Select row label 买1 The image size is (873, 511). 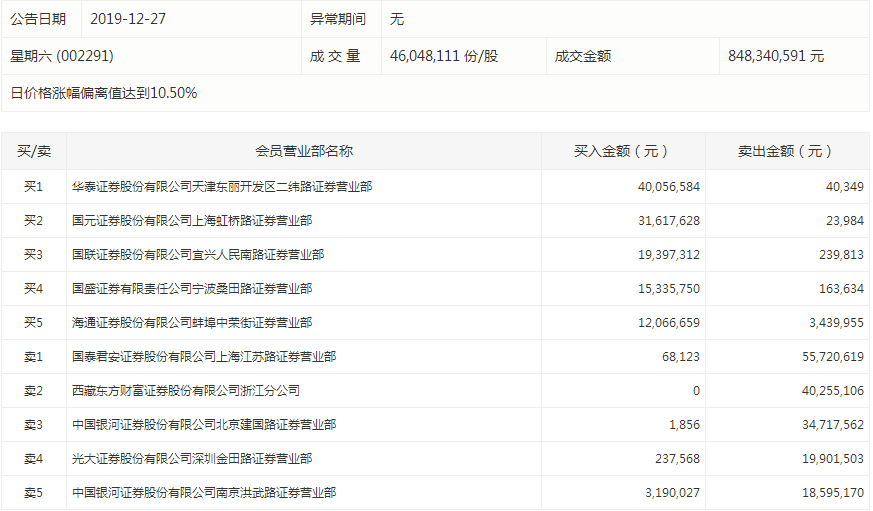pyautogui.click(x=33, y=186)
